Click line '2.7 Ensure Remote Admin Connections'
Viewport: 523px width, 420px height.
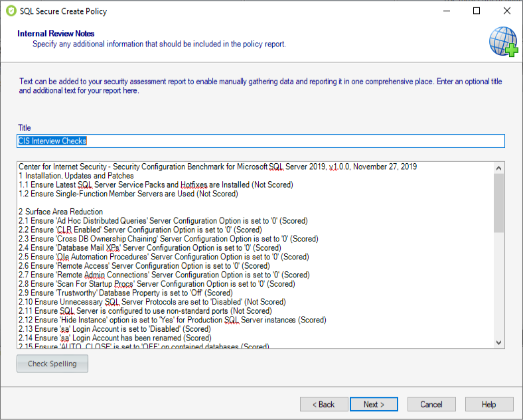(x=164, y=275)
